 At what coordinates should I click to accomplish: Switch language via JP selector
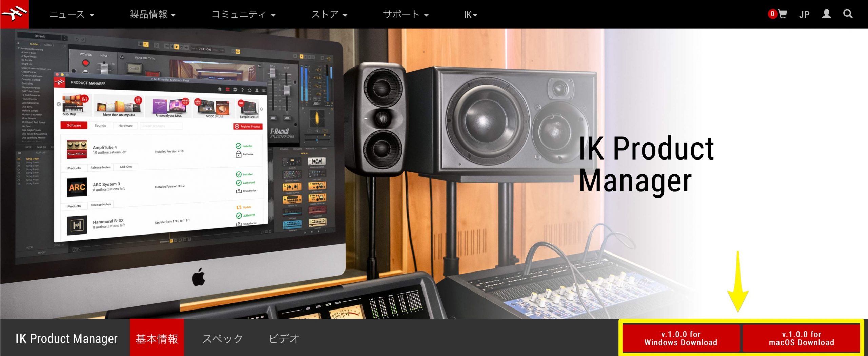[x=804, y=14]
